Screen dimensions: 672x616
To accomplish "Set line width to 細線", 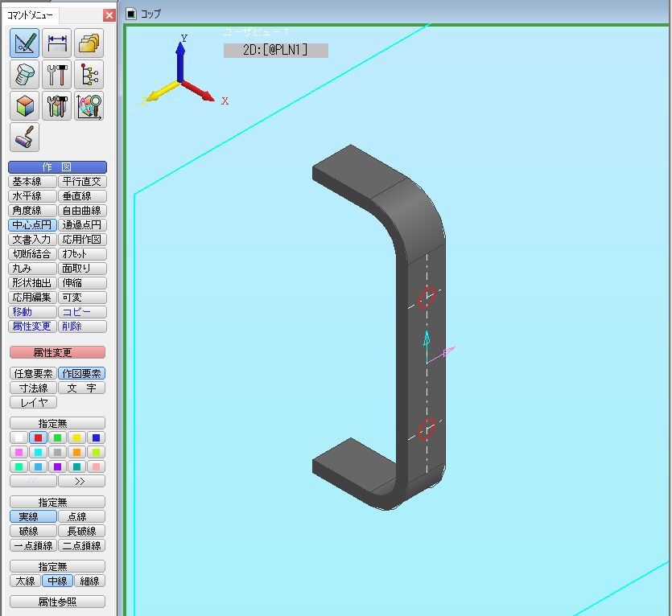I will coord(89,581).
